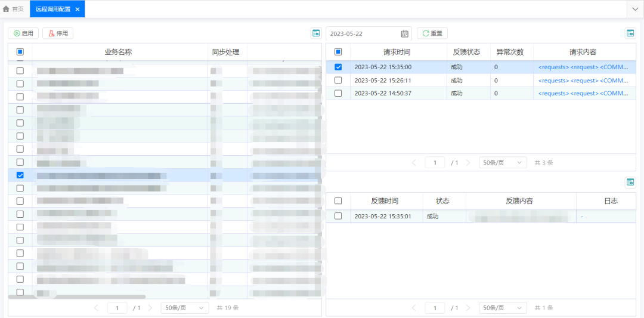Open page size dropdown under request table
644x318 pixels.
(x=503, y=162)
